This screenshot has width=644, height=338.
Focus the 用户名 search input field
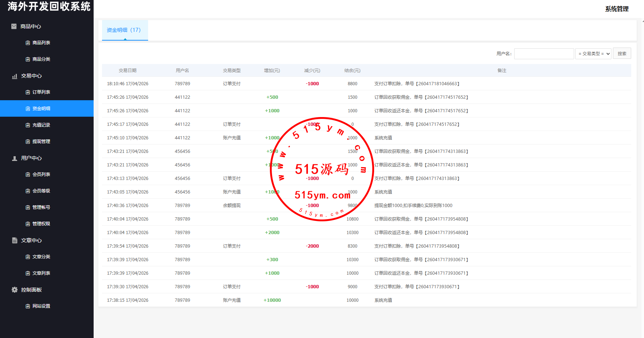click(x=544, y=54)
